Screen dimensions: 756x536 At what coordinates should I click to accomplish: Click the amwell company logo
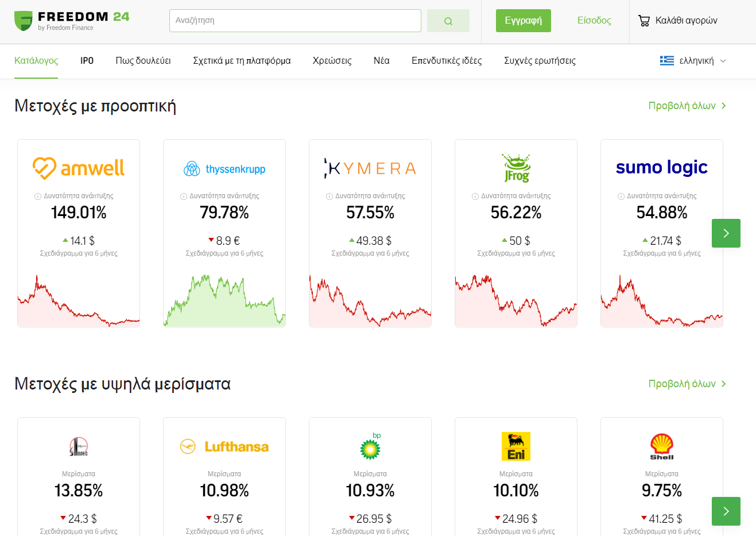coord(79,168)
